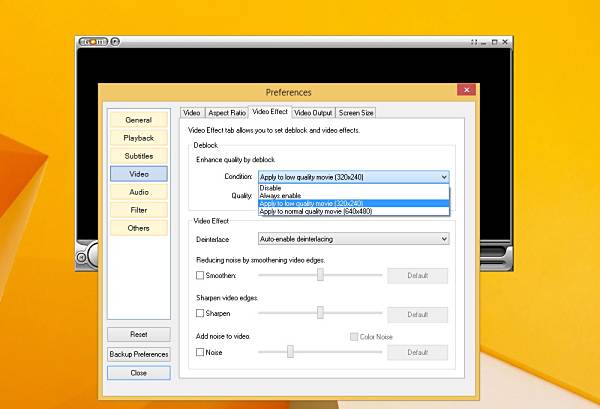The height and width of the screenshot is (409, 600).
Task: Open the Deinterlace dropdown
Action: (354, 239)
